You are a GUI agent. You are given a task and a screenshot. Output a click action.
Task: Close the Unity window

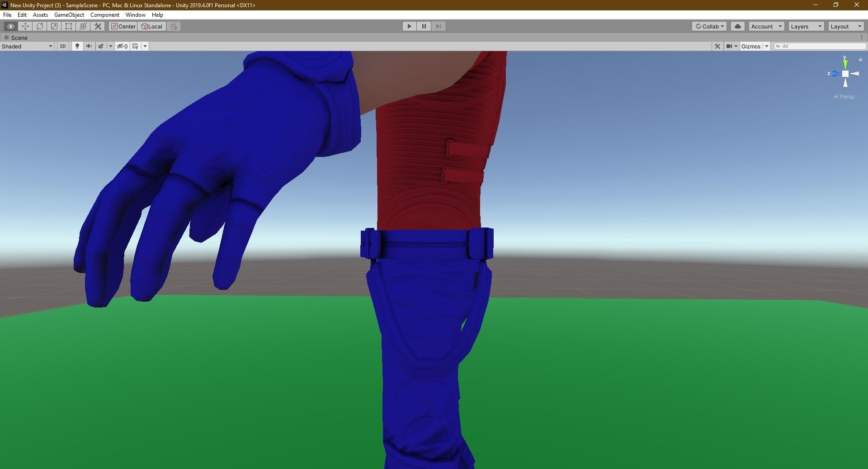click(x=856, y=5)
